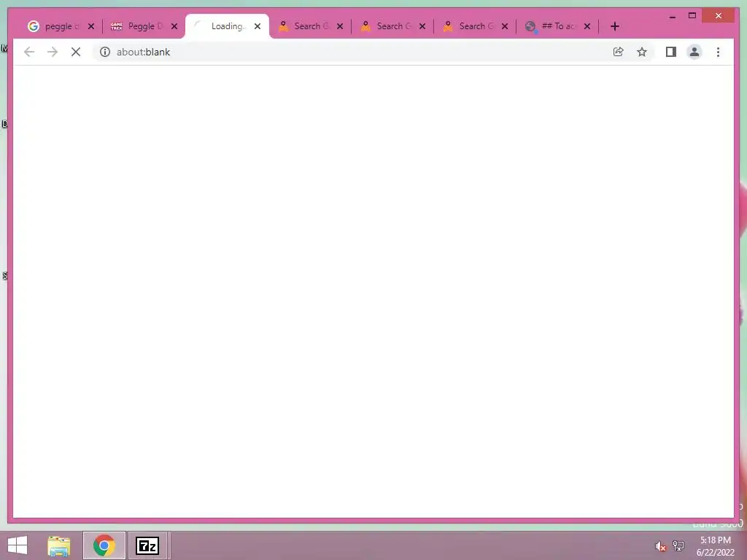Close the second Search tab

422,26
